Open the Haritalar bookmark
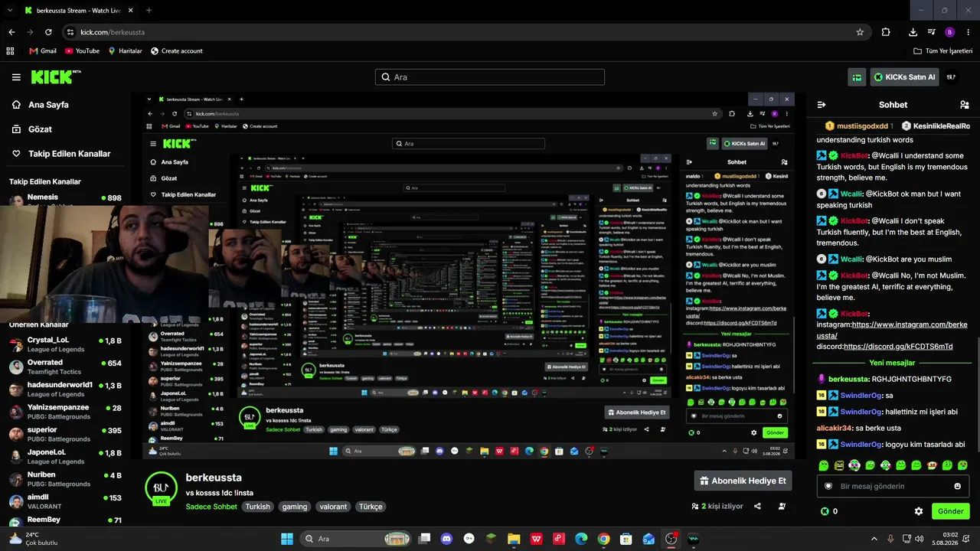The height and width of the screenshot is (551, 980). click(125, 51)
